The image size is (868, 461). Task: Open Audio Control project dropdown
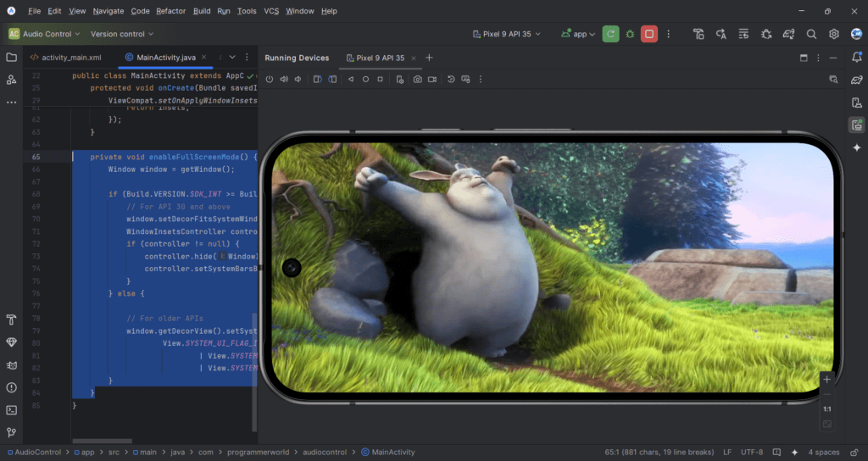44,34
